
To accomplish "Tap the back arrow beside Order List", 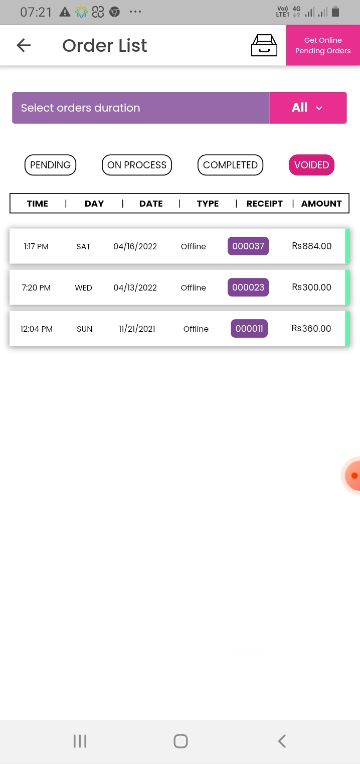I will (23, 45).
